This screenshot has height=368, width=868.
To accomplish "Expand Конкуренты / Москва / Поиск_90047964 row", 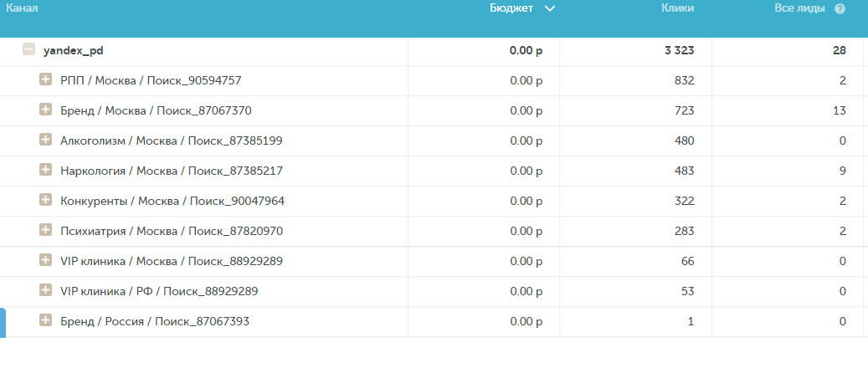I will coord(45,200).
